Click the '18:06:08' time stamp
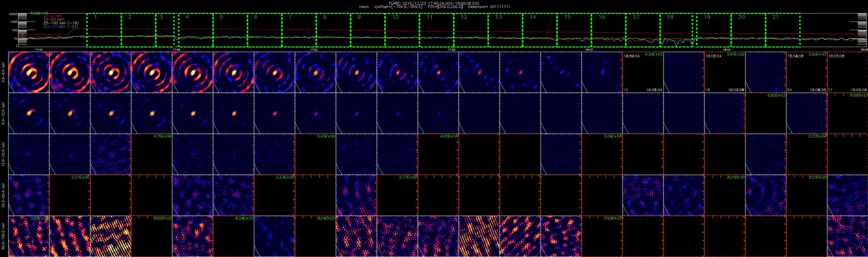The image size is (868, 257). (858, 90)
